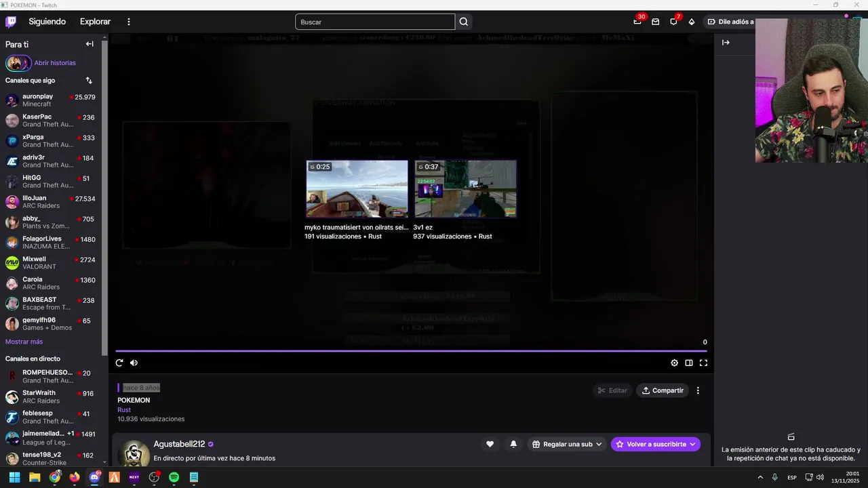This screenshot has height=488, width=868.
Task: Open clip options three-dot menu
Action: coord(698,390)
